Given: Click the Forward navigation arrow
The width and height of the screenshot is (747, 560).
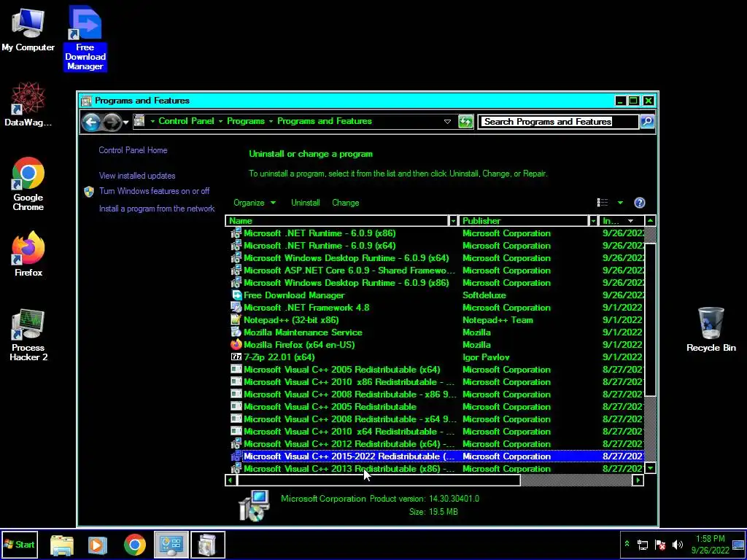Looking at the screenshot, I should 112,122.
